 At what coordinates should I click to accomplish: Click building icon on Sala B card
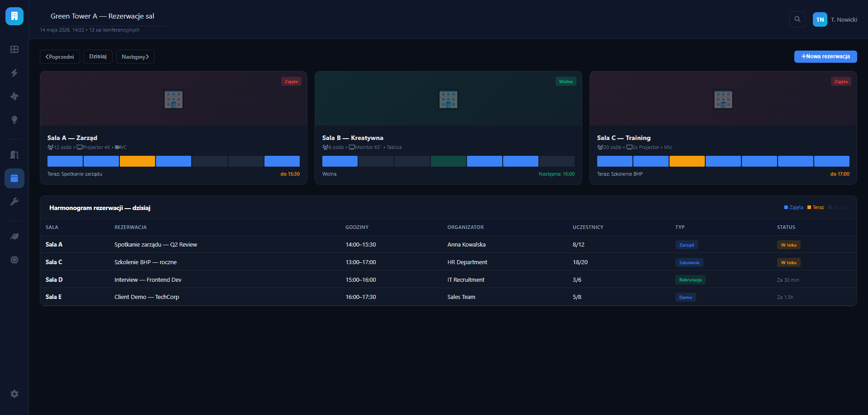[448, 99]
